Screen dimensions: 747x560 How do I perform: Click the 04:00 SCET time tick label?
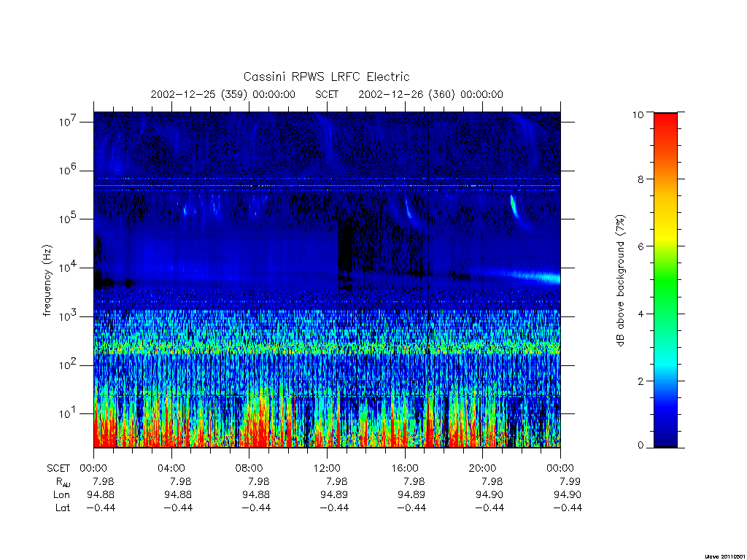[x=171, y=468]
